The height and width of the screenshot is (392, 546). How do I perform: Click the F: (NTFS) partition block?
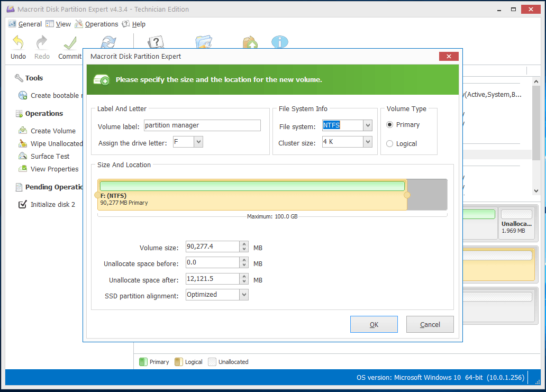(x=252, y=195)
